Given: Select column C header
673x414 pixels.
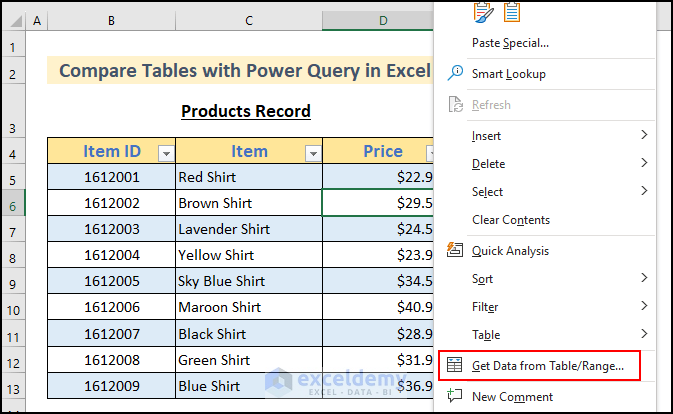Looking at the screenshot, I should pyautogui.click(x=249, y=21).
